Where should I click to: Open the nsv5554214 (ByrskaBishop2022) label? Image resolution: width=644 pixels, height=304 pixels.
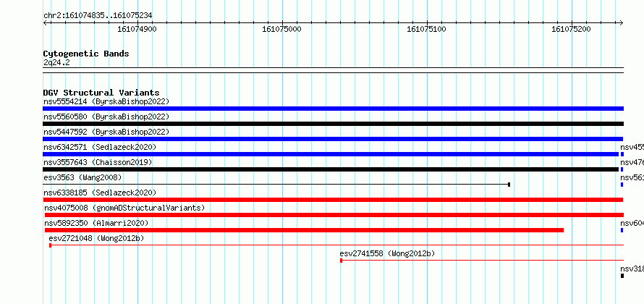click(106, 101)
